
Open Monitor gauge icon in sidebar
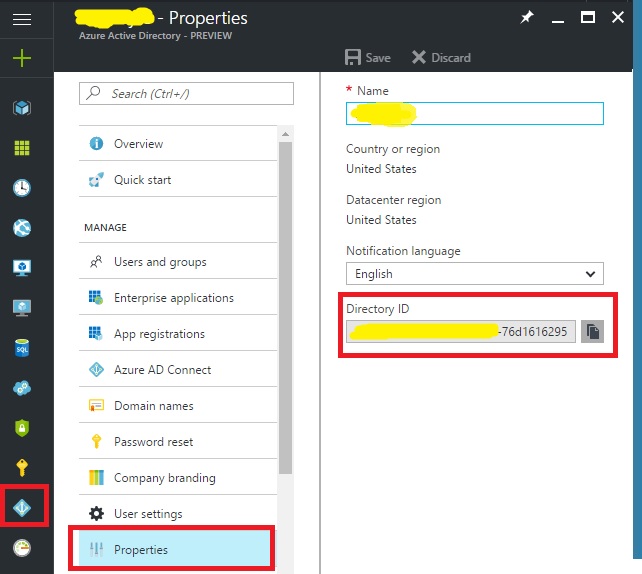(x=22, y=548)
